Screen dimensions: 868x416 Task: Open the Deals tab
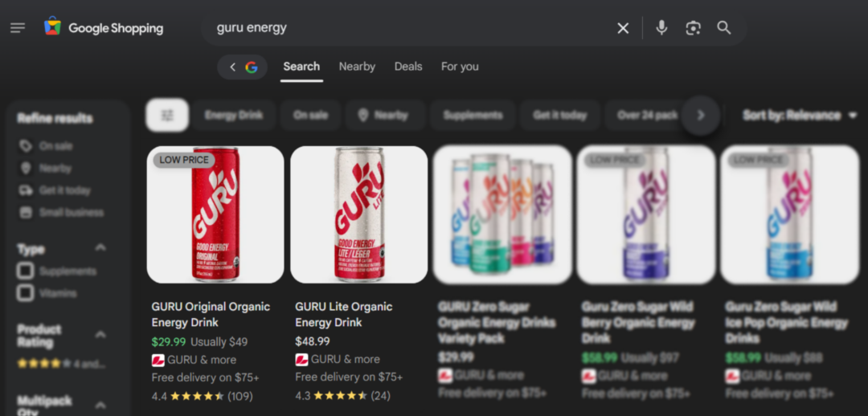tap(408, 67)
